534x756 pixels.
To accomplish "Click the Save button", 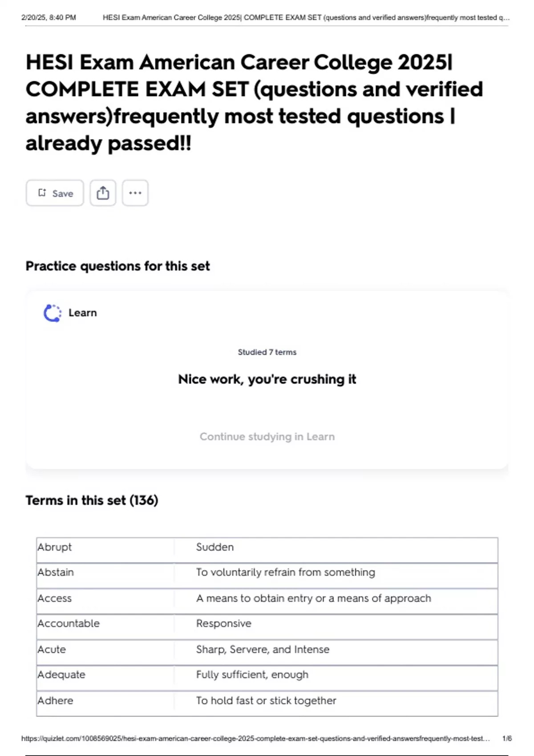I will coord(55,193).
